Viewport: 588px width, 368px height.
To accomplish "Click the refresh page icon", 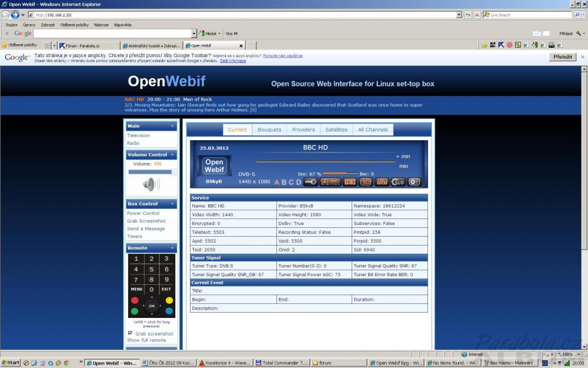I will pos(467,15).
